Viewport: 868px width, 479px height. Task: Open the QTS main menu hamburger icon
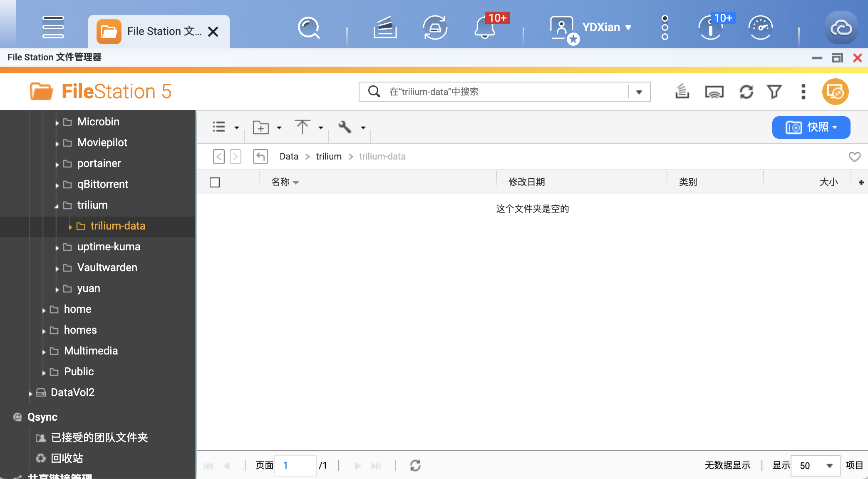click(53, 27)
